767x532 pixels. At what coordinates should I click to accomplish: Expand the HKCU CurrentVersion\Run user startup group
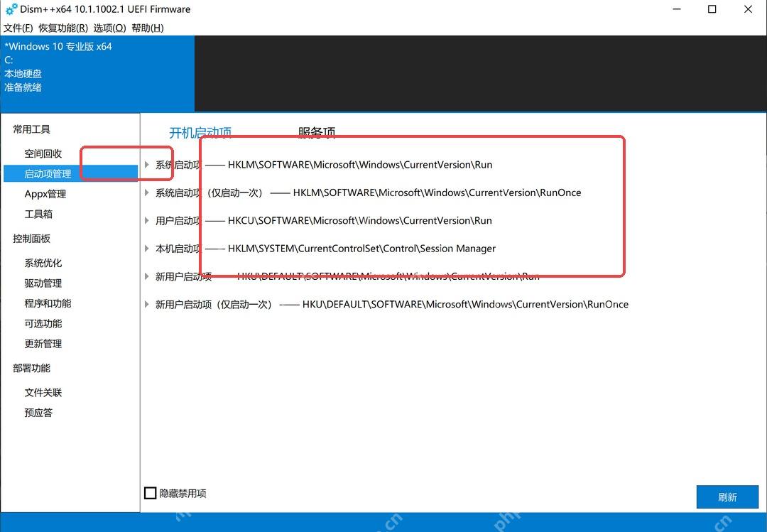(x=147, y=220)
